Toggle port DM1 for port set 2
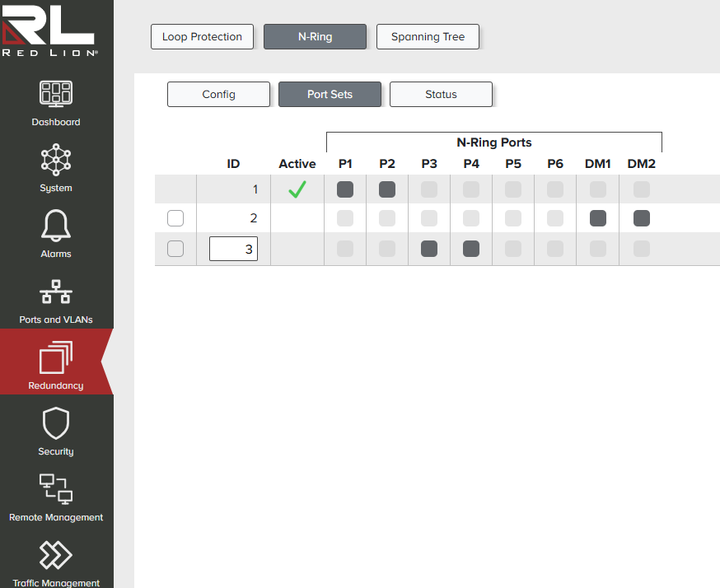This screenshot has width=720, height=588. coord(598,218)
